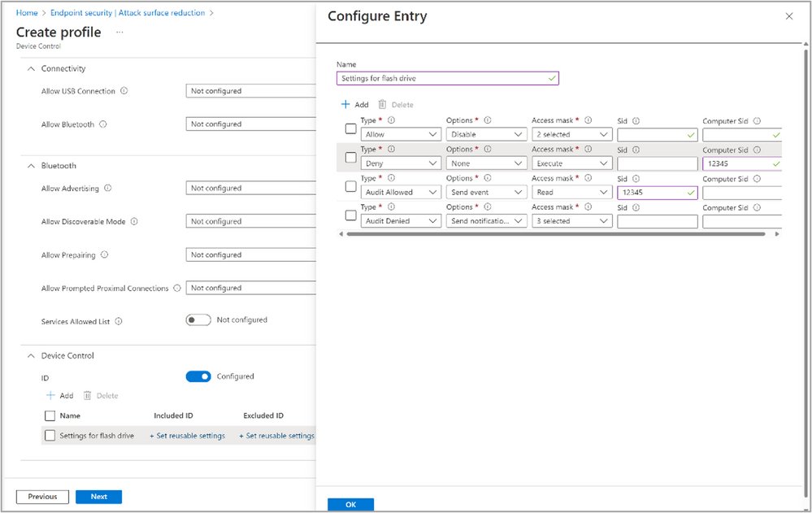
Task: Toggle the Services Allowed List switch
Action: click(198, 320)
